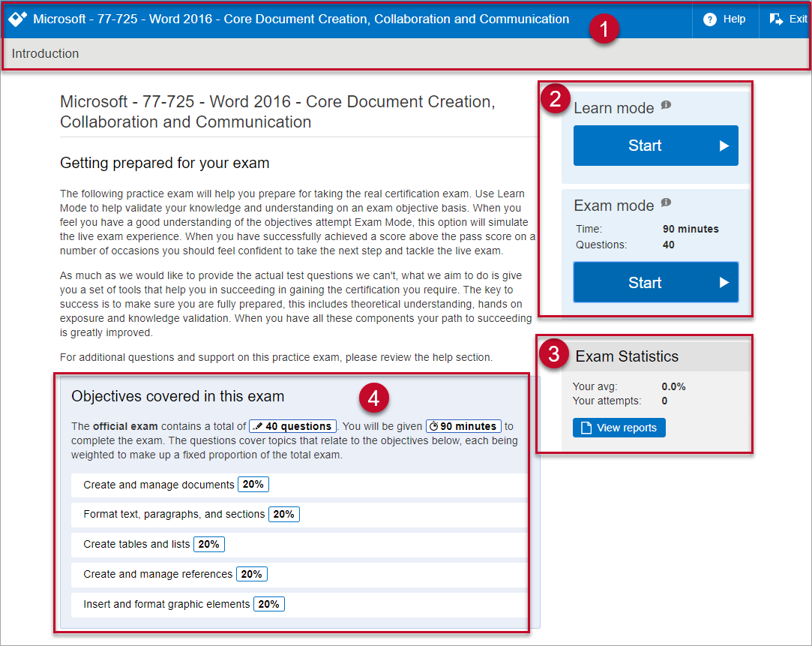812x646 pixels.
Task: Select the Format text, paragraphs, and sections objective
Action: tap(174, 514)
